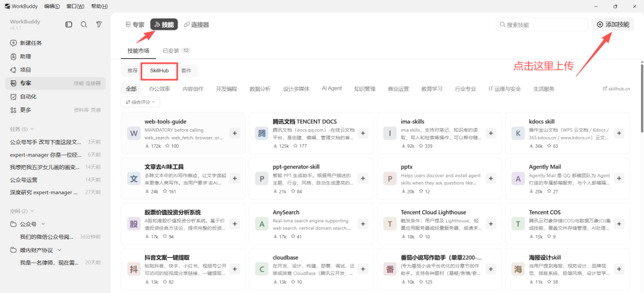Click the vertical scrollbar of skill list
This screenshot has width=644, height=293.
point(642,97)
